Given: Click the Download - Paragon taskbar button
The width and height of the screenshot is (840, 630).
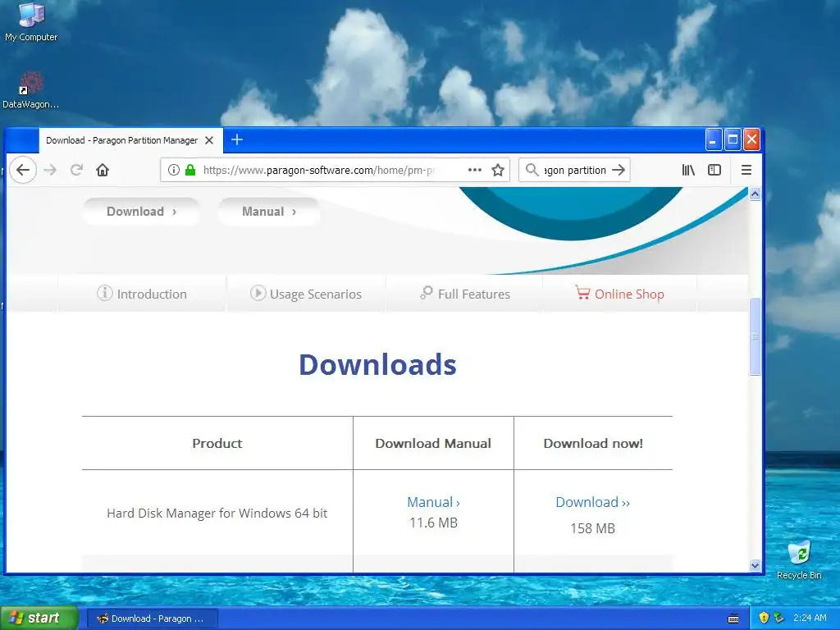Looking at the screenshot, I should pyautogui.click(x=152, y=619).
